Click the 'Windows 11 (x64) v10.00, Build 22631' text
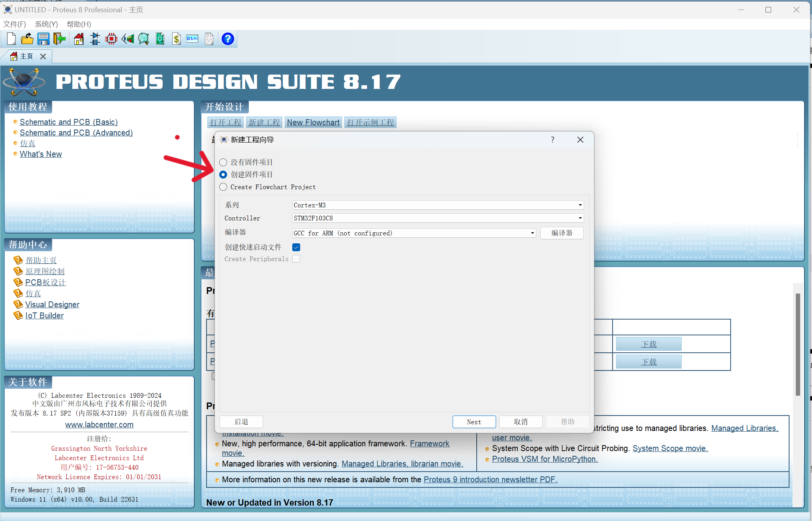812x521 pixels. point(74,499)
